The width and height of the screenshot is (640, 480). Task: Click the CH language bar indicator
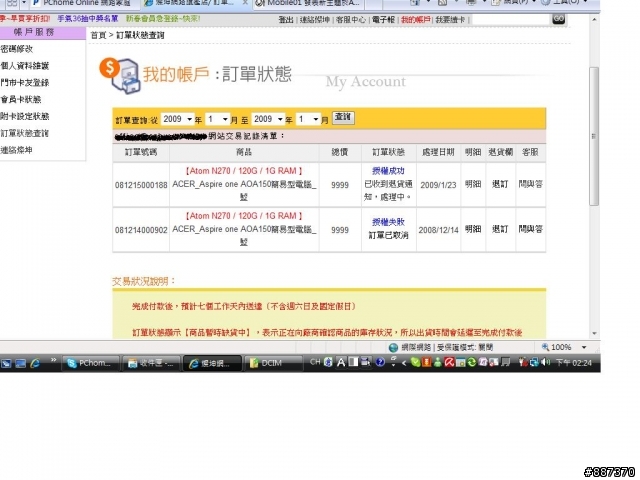(x=315, y=362)
